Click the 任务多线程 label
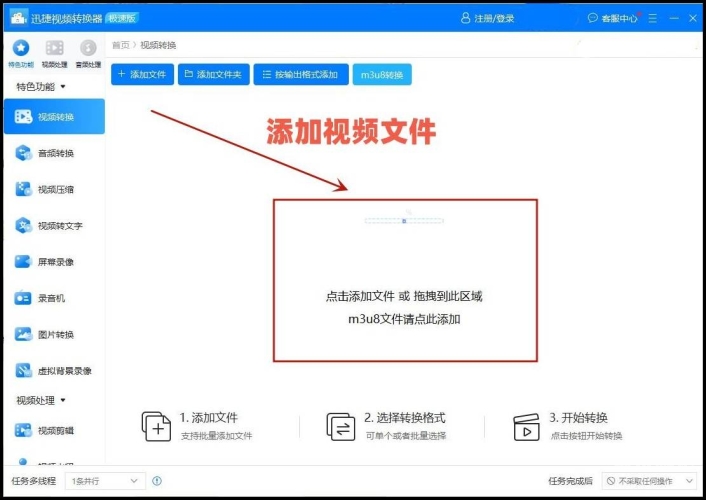 point(34,481)
